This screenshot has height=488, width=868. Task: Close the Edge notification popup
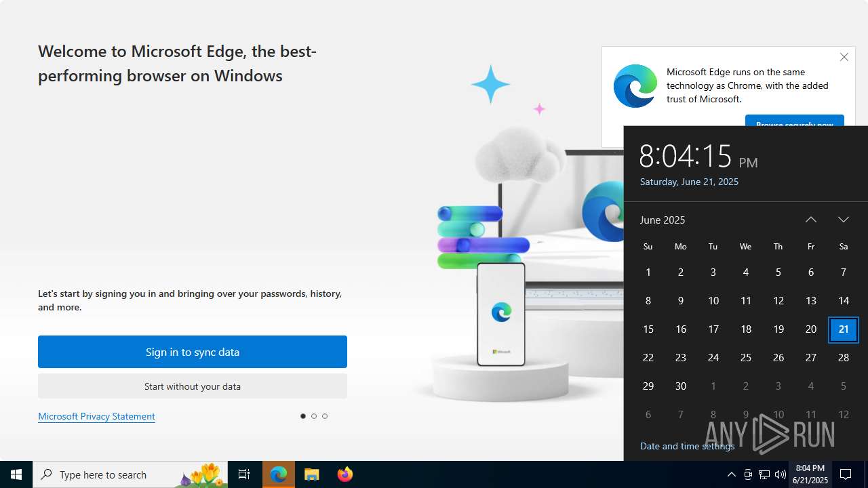[844, 57]
